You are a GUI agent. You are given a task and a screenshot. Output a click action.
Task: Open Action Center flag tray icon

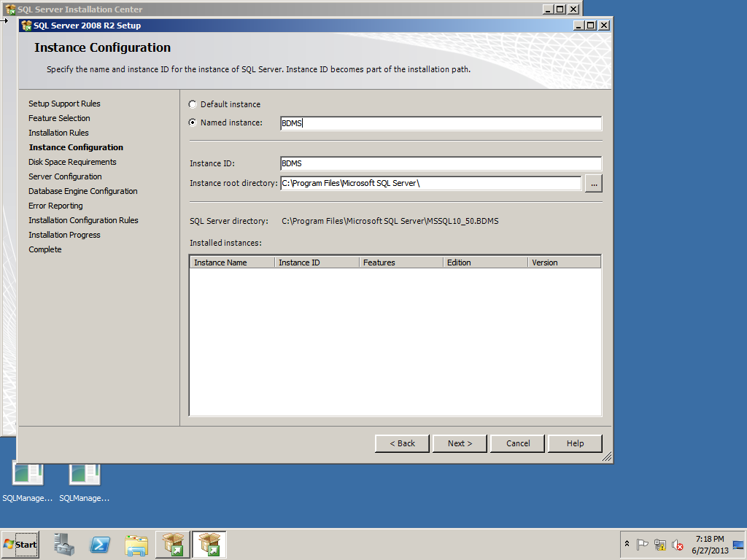[642, 544]
